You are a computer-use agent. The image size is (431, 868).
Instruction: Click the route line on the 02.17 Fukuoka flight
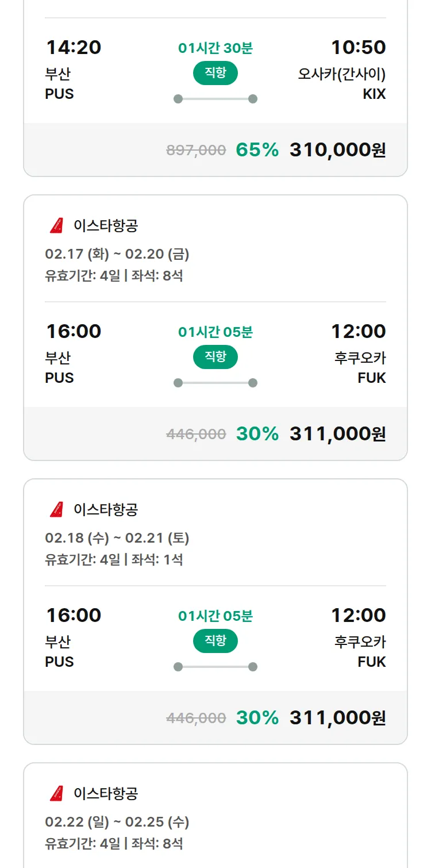tap(215, 383)
